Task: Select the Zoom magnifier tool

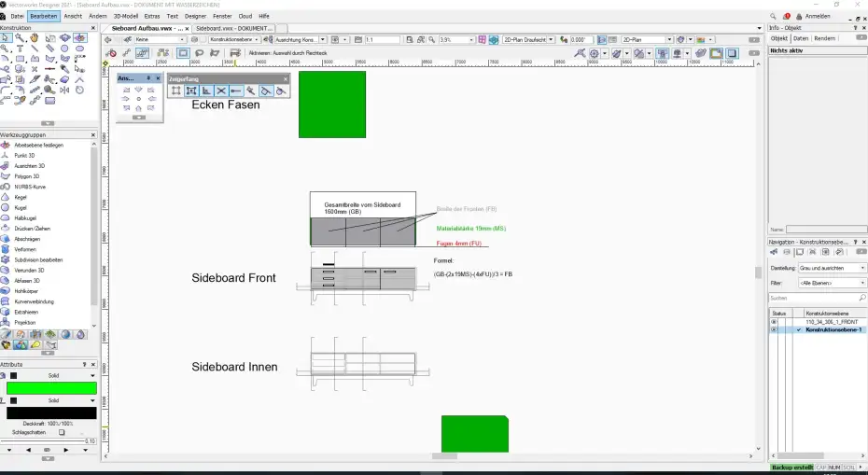Action: (5, 49)
